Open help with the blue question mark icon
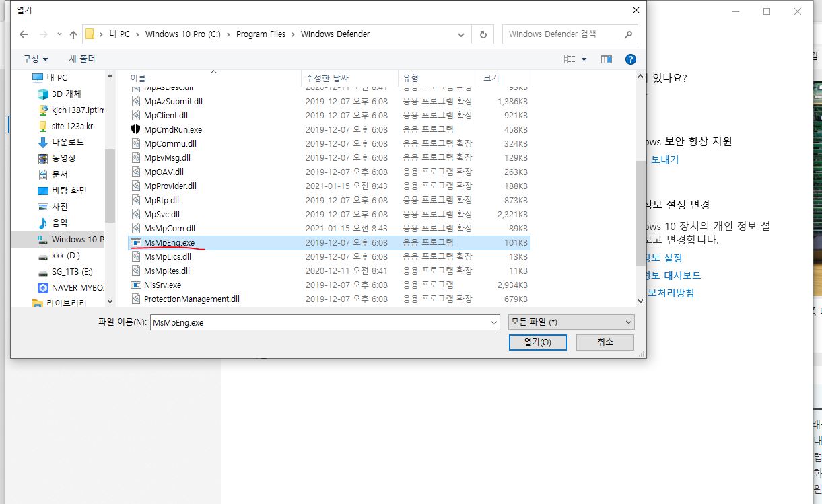This screenshot has height=504, width=822. [631, 59]
